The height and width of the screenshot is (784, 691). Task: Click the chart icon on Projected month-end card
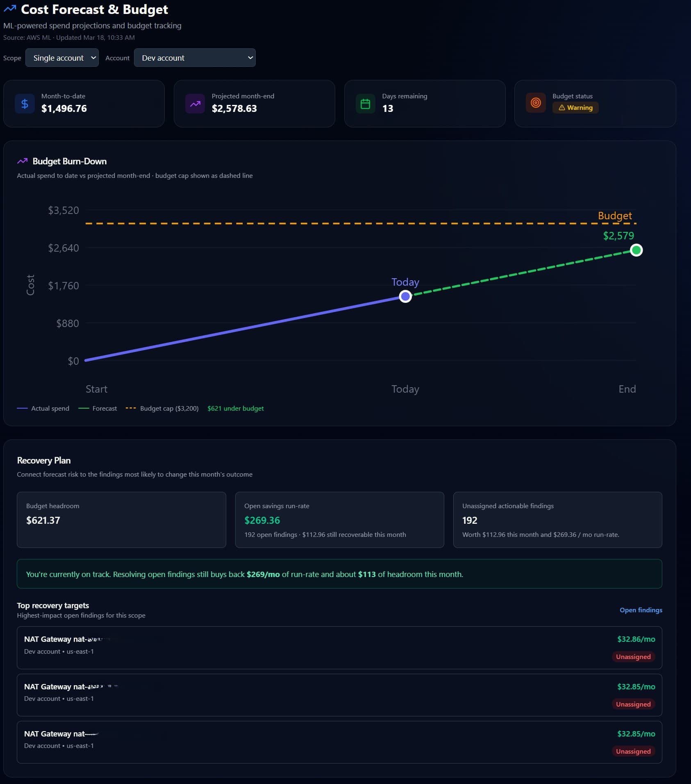(x=195, y=103)
